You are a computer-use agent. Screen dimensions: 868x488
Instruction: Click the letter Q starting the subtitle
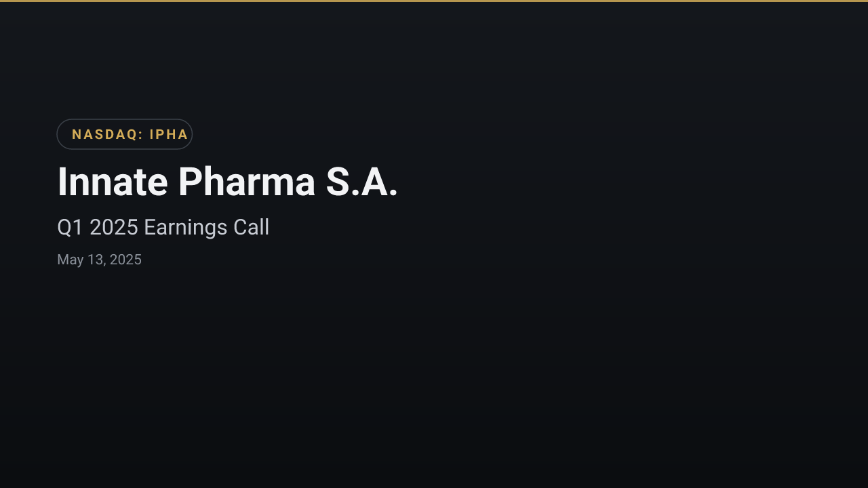(x=64, y=228)
